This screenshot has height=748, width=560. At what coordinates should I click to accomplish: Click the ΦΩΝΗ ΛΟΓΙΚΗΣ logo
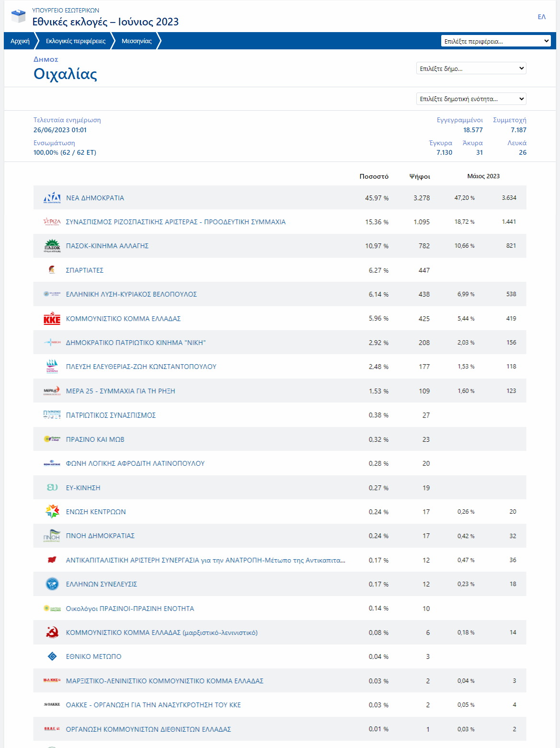point(52,463)
